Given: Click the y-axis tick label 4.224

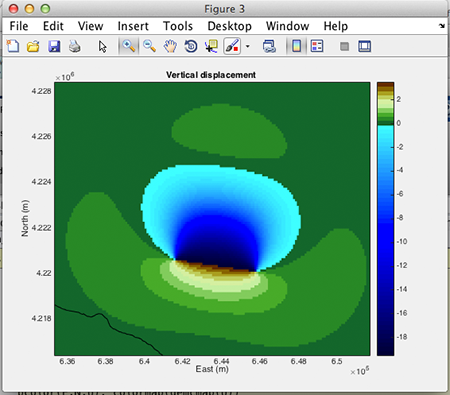Looking at the screenshot, I should pyautogui.click(x=41, y=182).
